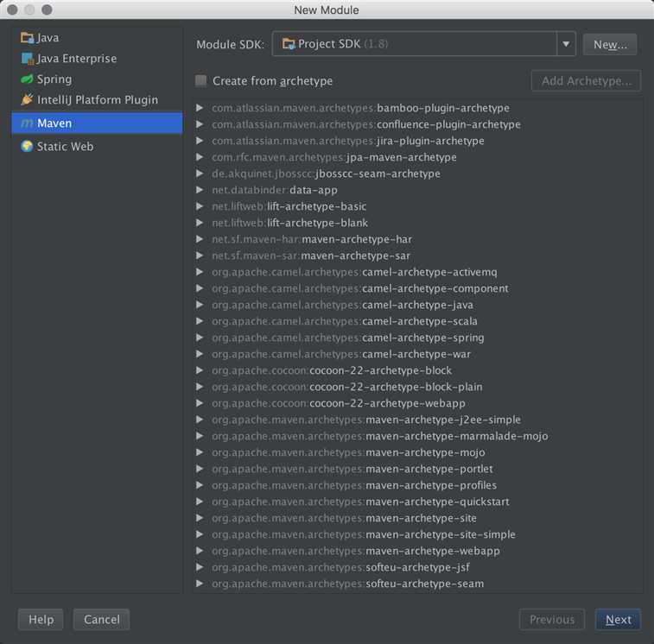Select camel-archetype-war row

coord(418,354)
